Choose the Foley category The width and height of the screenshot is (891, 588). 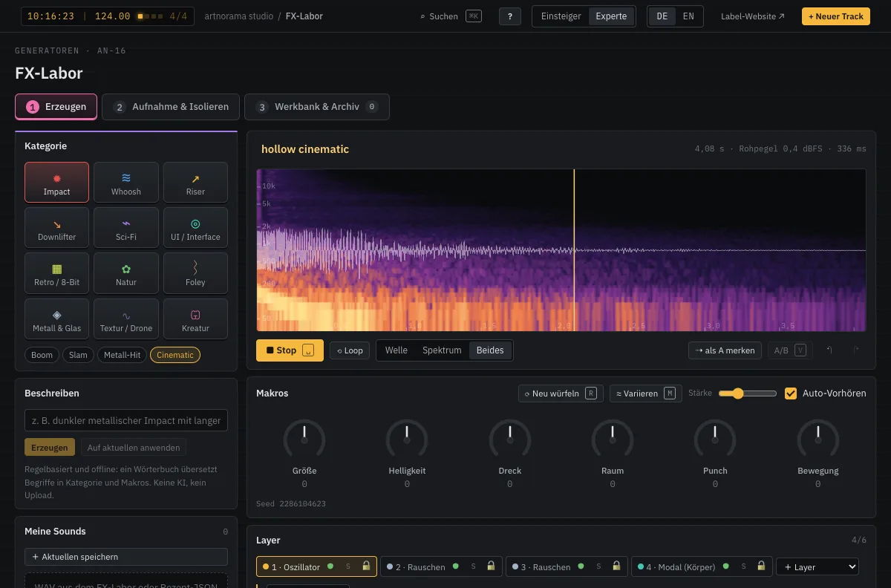click(195, 273)
